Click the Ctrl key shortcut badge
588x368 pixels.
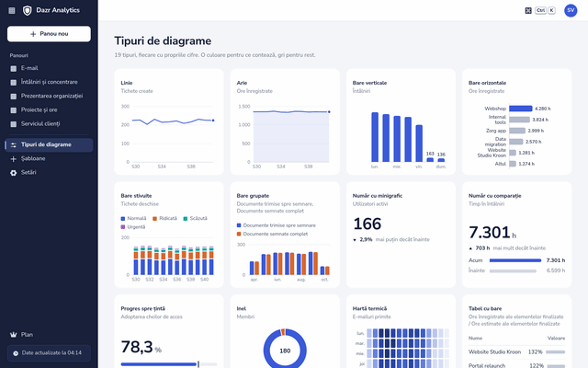tap(540, 10)
